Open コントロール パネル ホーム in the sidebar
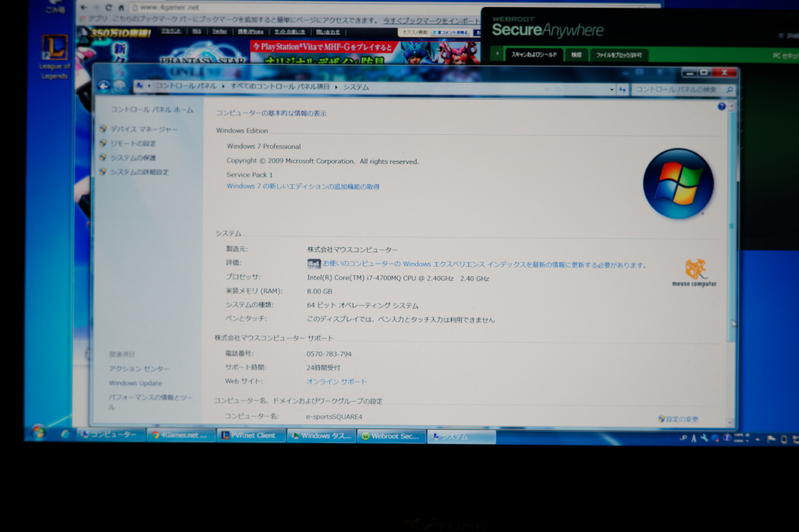Image resolution: width=799 pixels, height=532 pixels. pos(152,109)
